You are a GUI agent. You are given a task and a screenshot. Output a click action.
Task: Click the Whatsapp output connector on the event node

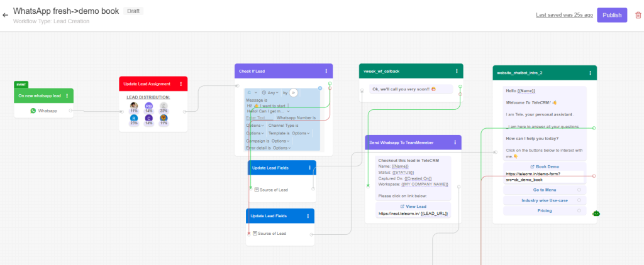click(70, 111)
